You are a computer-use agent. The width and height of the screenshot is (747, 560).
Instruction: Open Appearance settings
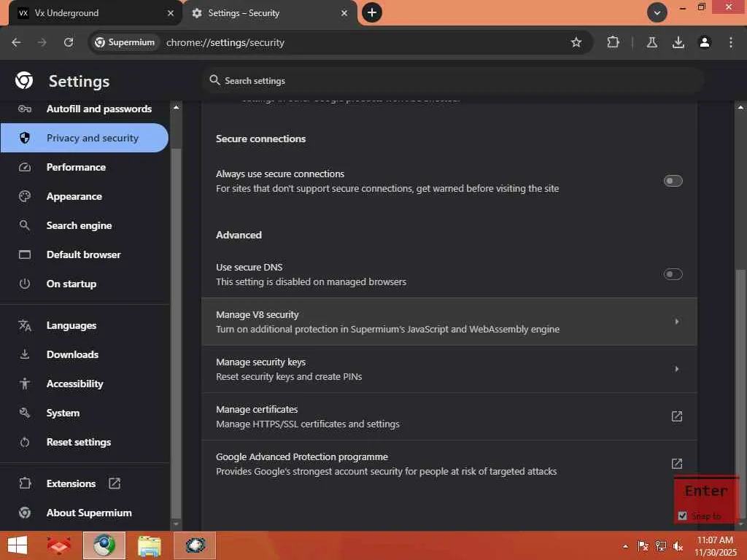pos(85,196)
